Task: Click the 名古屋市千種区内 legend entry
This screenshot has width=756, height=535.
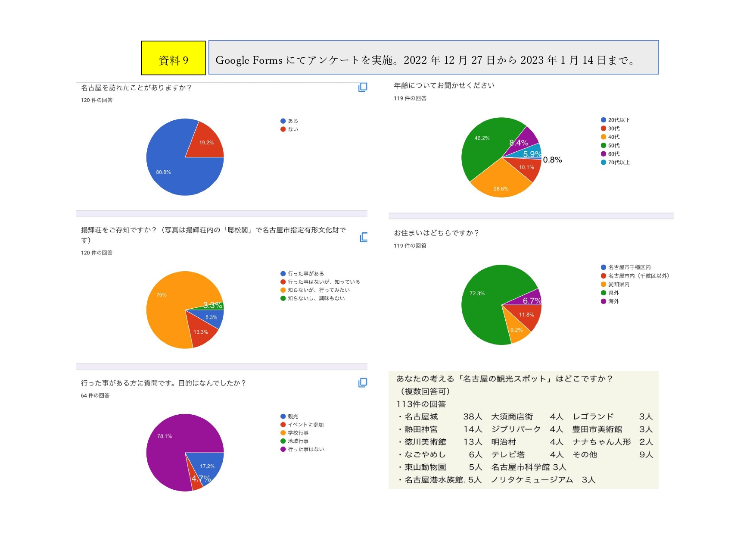Action: point(629,267)
